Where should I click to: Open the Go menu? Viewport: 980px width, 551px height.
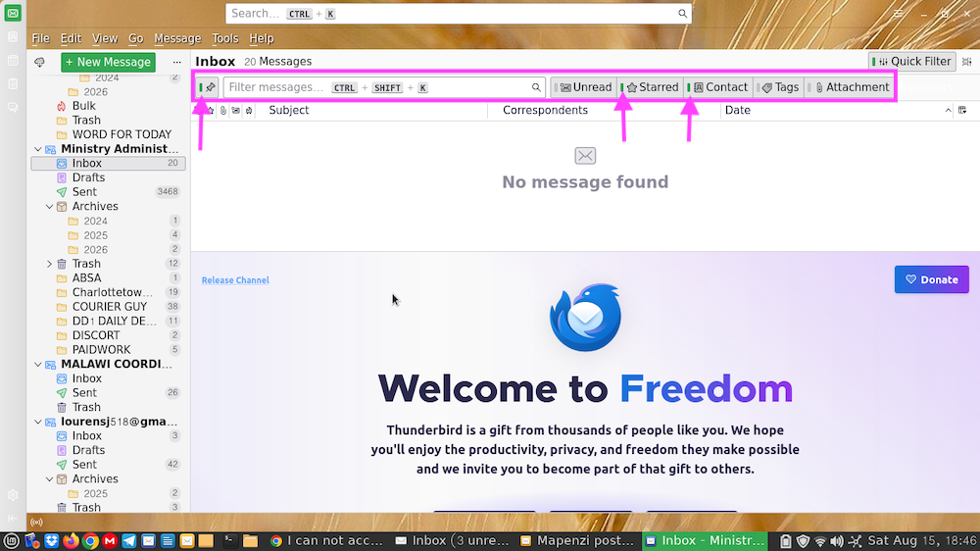click(135, 39)
